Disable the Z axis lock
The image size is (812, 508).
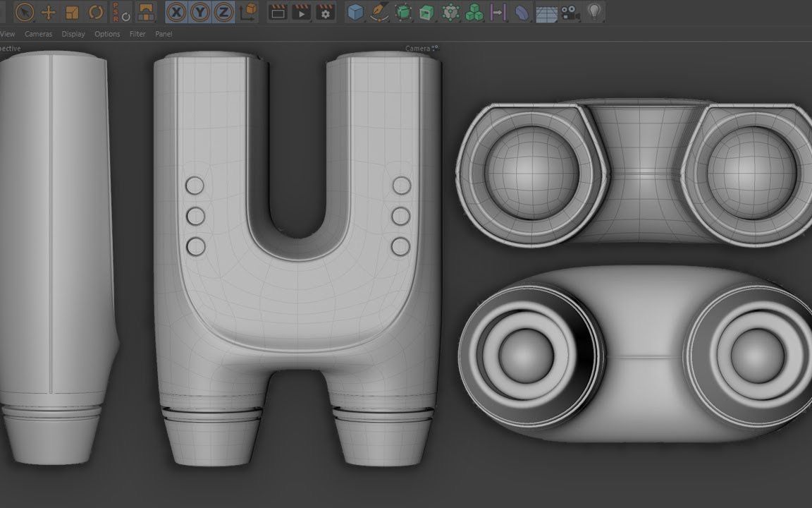[x=224, y=12]
